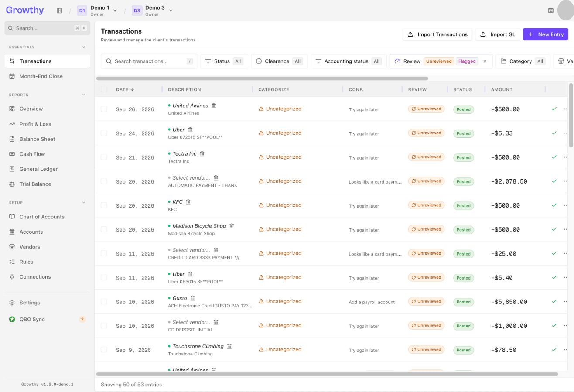Open more options for the -$78.50 row

pyautogui.click(x=566, y=350)
